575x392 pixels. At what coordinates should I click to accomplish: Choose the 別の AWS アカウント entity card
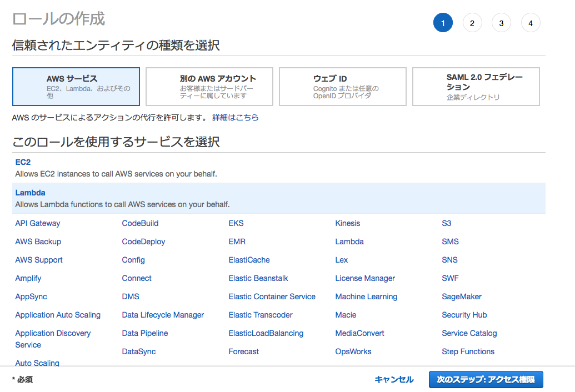pyautogui.click(x=209, y=87)
